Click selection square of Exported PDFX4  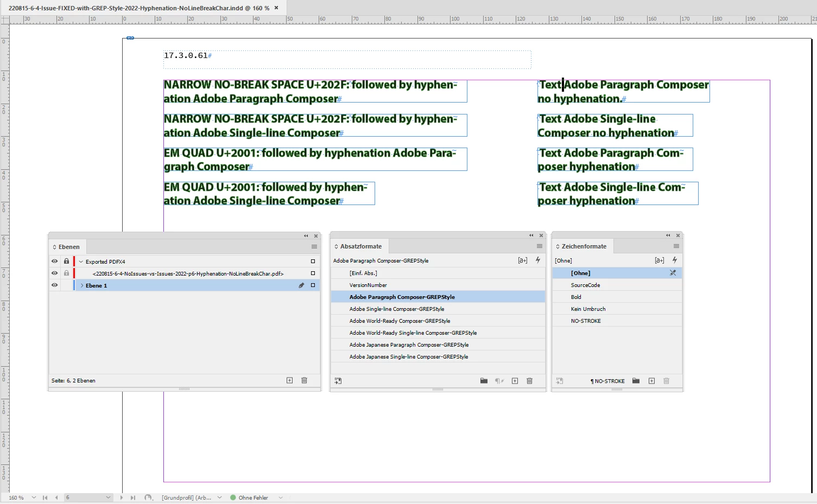click(313, 261)
